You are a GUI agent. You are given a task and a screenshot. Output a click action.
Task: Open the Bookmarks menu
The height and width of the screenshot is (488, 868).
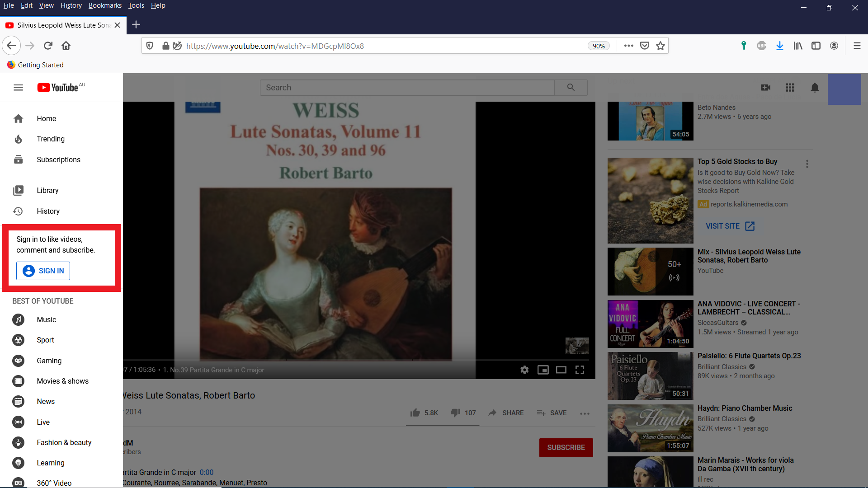pyautogui.click(x=105, y=5)
